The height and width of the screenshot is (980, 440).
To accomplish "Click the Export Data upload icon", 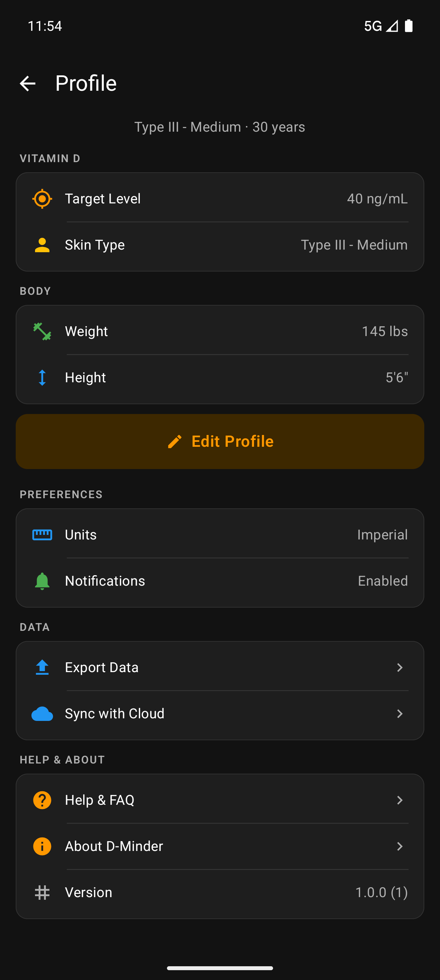I will tap(42, 667).
